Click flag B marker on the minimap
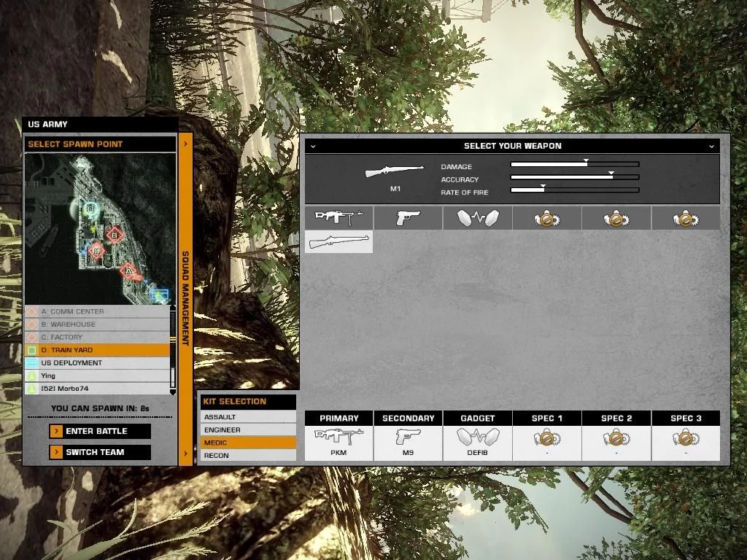Viewport: 747px width, 560px height. (x=115, y=235)
